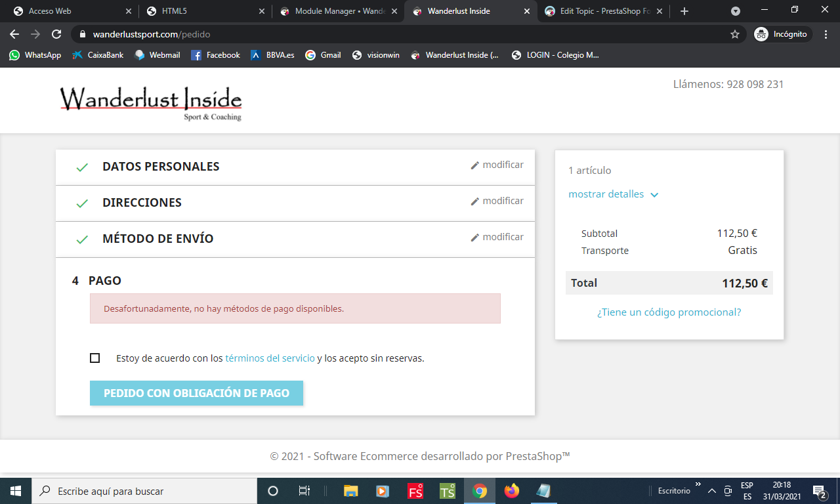
Task: Open the red FS taskbar app
Action: (x=415, y=491)
